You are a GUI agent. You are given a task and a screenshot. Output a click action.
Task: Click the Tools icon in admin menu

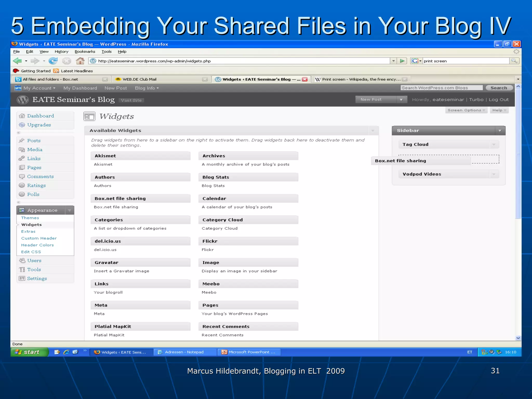click(22, 270)
